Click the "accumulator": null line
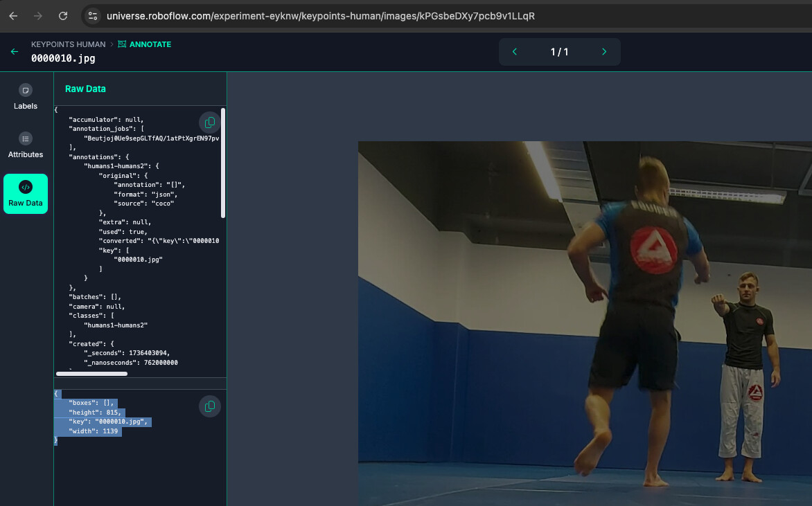The height and width of the screenshot is (506, 812). click(x=106, y=120)
